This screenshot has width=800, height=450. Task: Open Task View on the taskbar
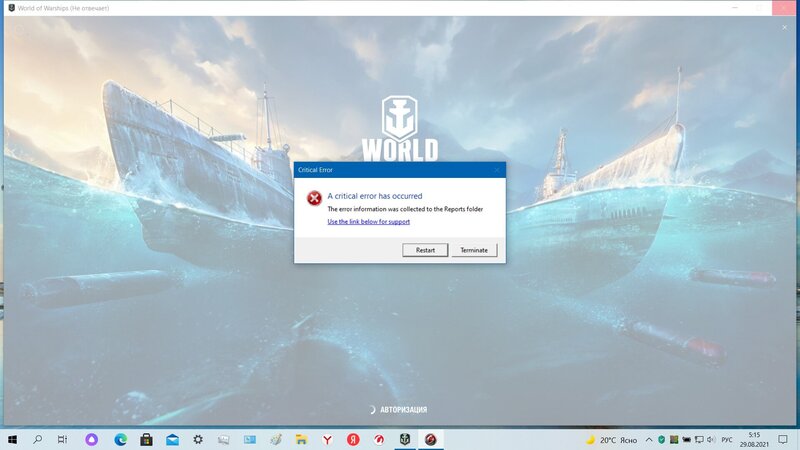[62, 439]
